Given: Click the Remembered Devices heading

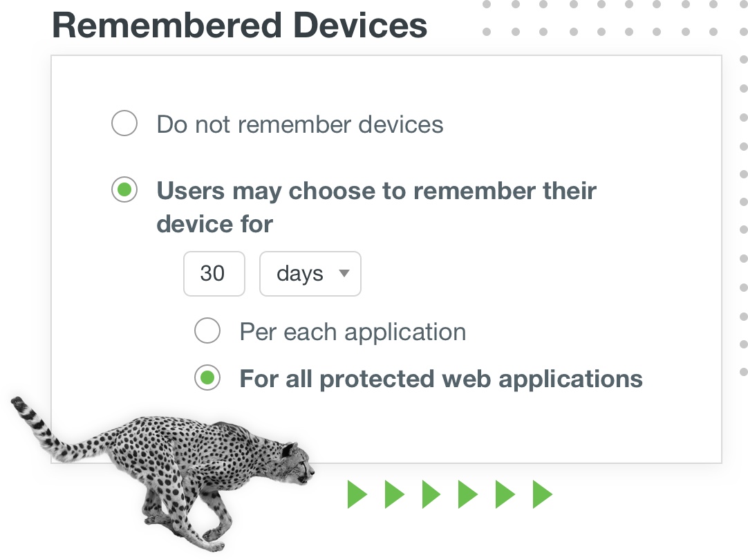Looking at the screenshot, I should pos(239,26).
